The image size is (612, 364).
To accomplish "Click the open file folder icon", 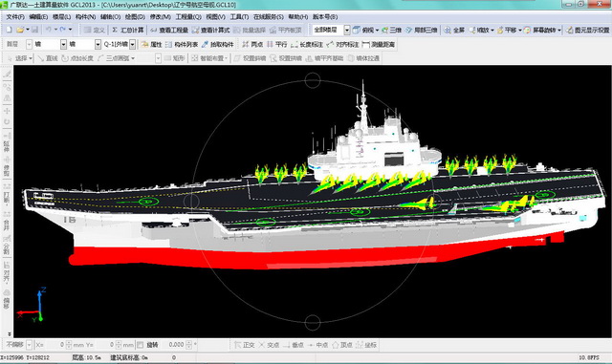I will pyautogui.click(x=20, y=30).
